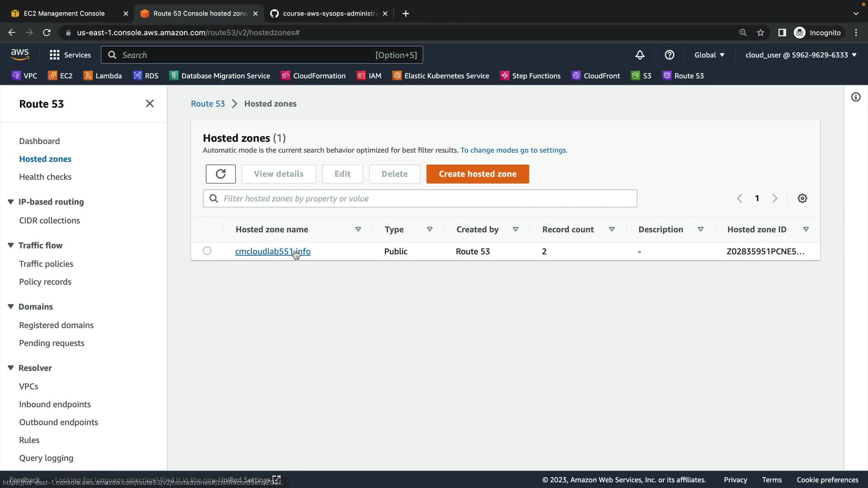Toggle the info panel icon at right
Image resolution: width=868 pixels, height=488 pixels.
coord(855,97)
